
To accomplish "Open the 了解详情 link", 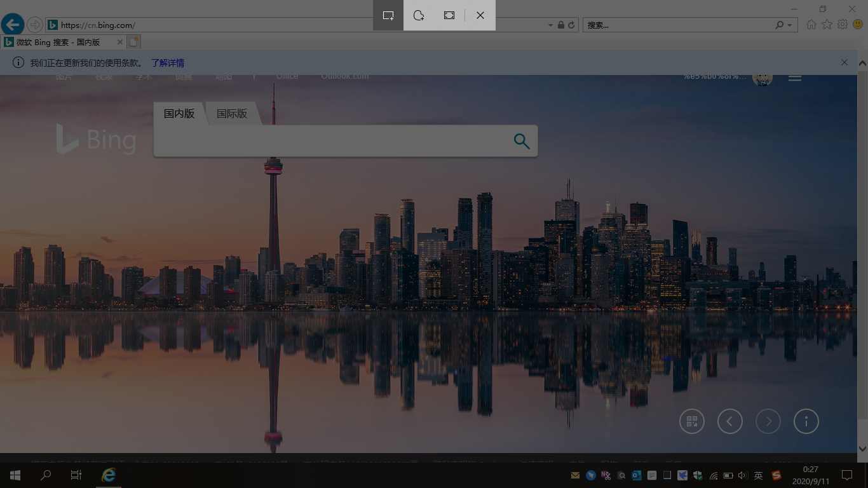I will (x=168, y=63).
